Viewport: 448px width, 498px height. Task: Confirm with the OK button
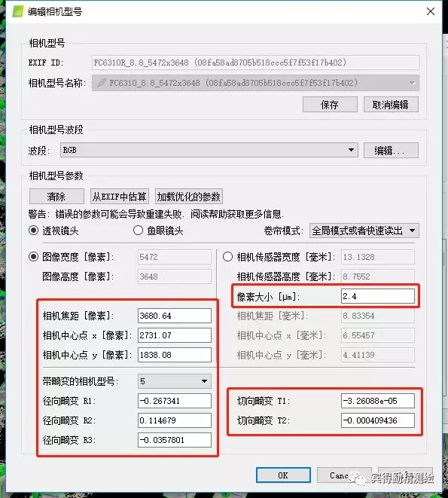pyautogui.click(x=283, y=475)
